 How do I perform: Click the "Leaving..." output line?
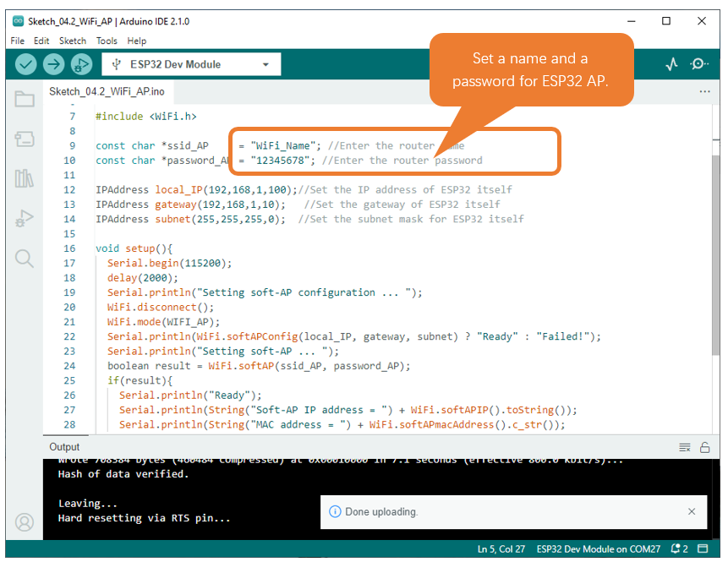[88, 504]
